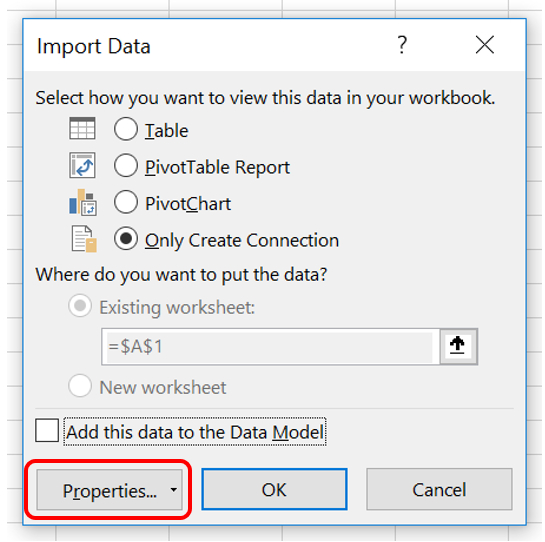
Task: Select the PivotChart radio option
Action: pos(125,202)
